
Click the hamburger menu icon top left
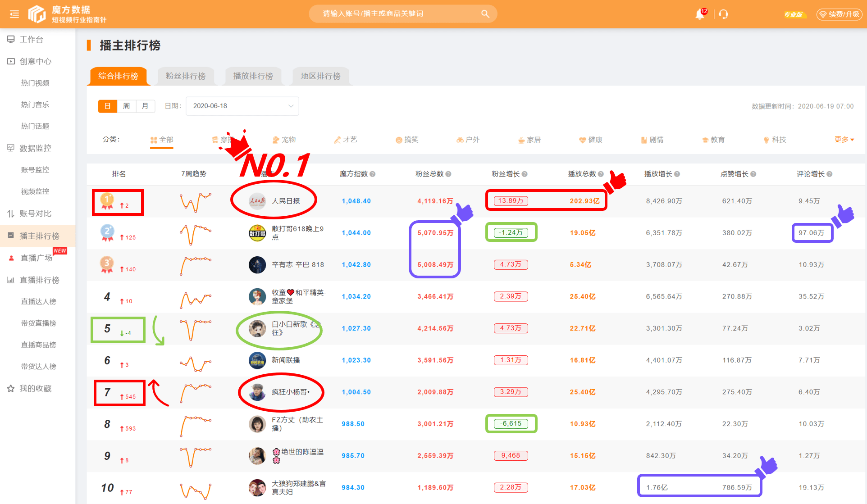point(14,14)
